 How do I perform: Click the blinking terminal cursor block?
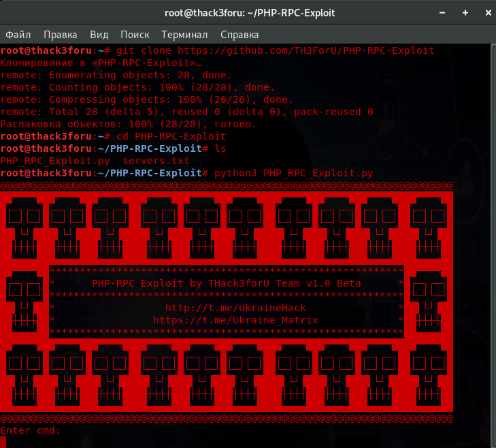click(x=3, y=443)
